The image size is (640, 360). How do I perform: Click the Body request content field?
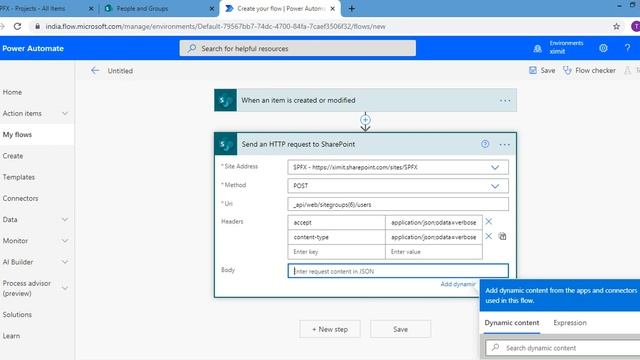(x=398, y=271)
